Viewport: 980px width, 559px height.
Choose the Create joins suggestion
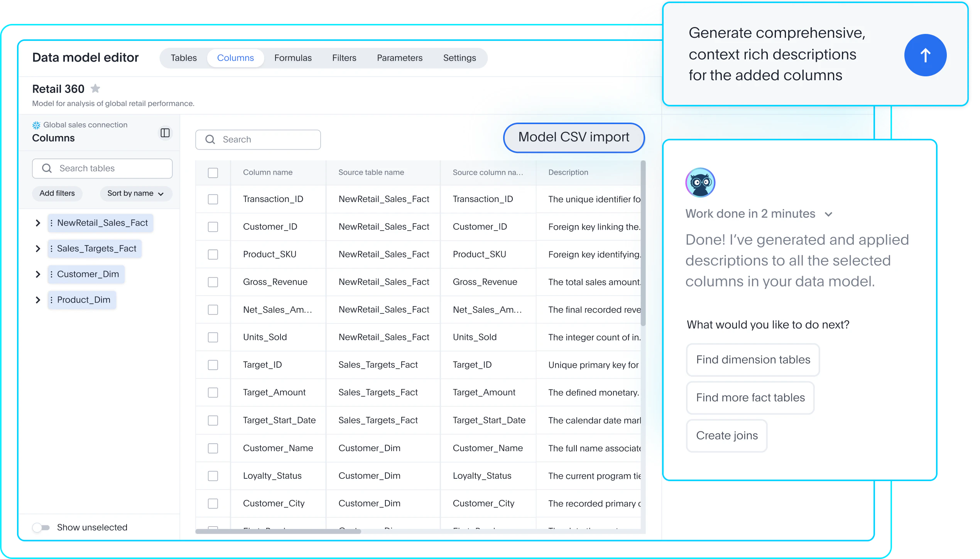pyautogui.click(x=727, y=436)
